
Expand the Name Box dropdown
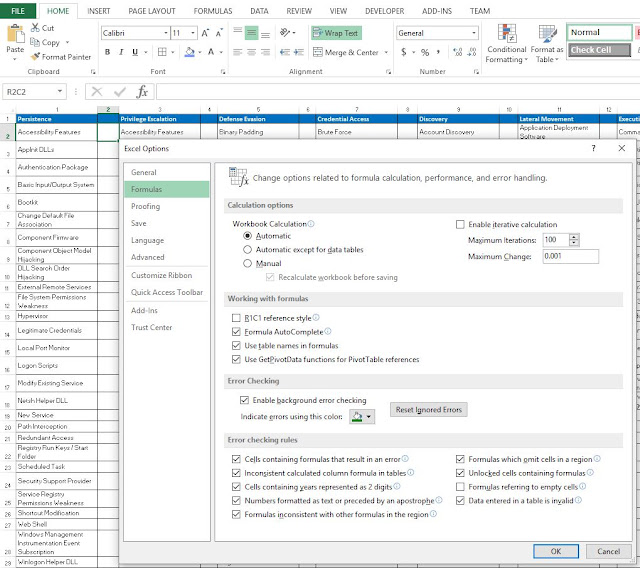tap(60, 91)
